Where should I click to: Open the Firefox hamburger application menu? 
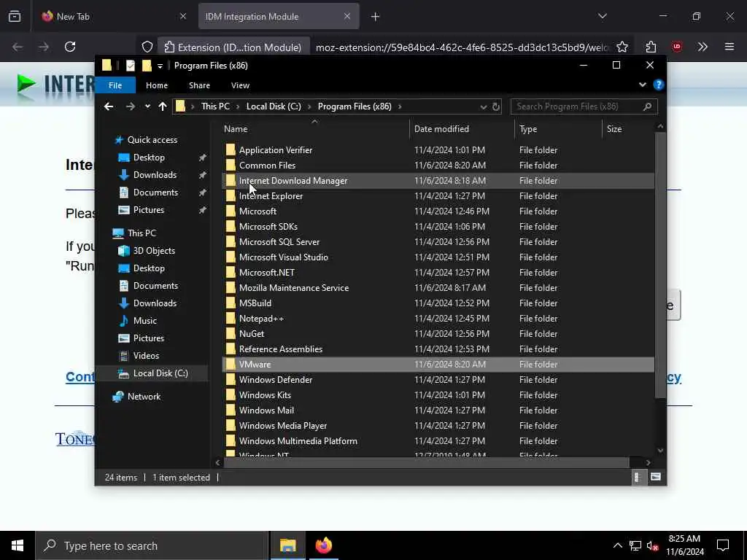729,47
